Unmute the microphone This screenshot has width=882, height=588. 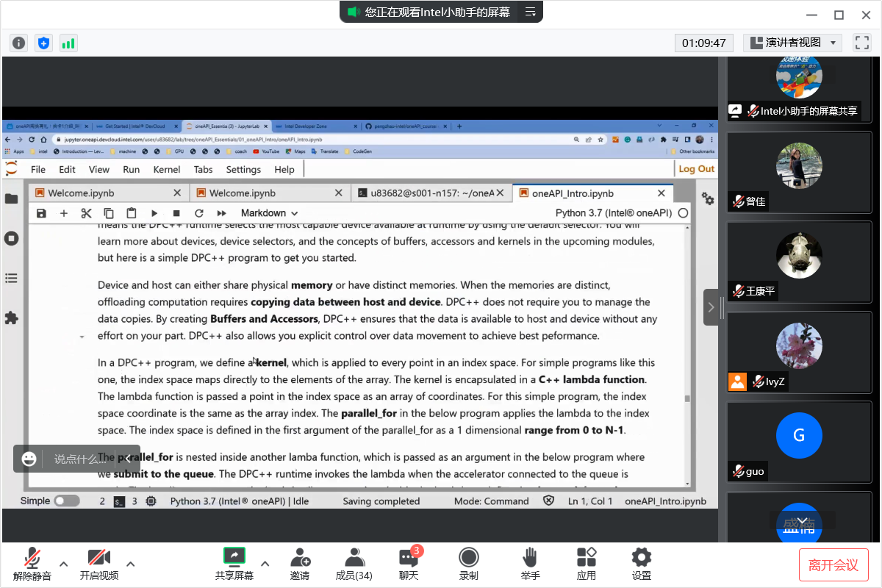click(x=32, y=557)
